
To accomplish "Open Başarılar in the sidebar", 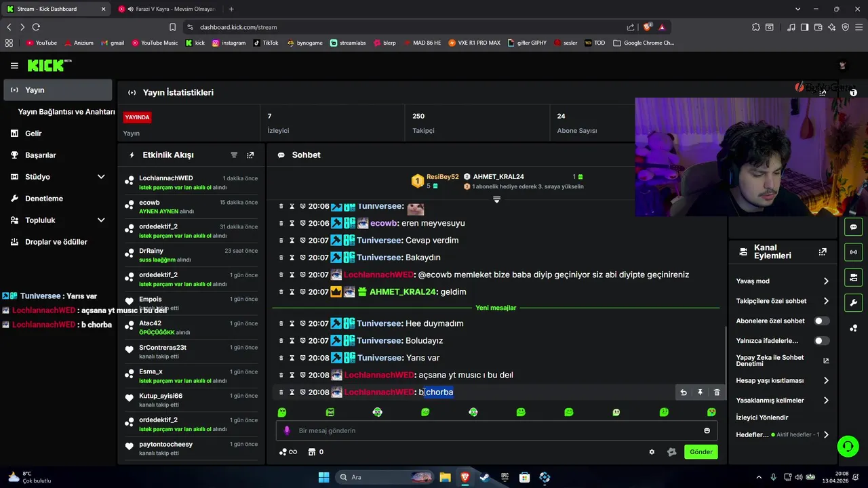I will [x=58, y=155].
